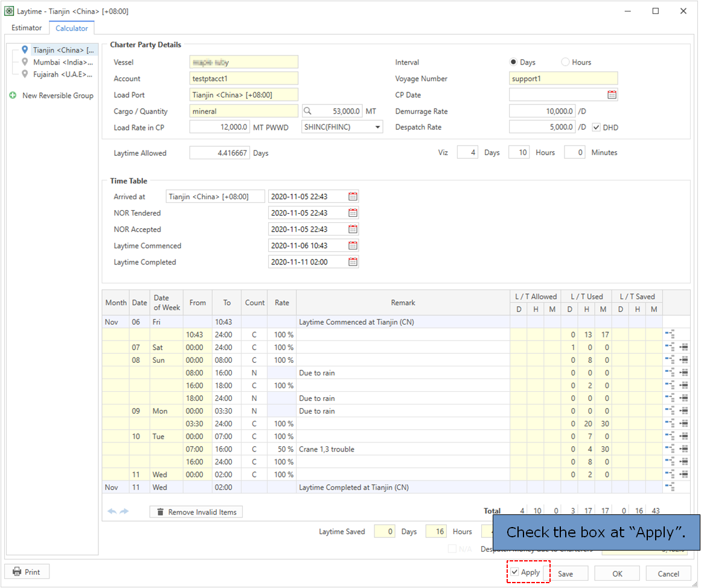Click the Remove Invalid Items button
701x588 pixels.
coord(196,512)
